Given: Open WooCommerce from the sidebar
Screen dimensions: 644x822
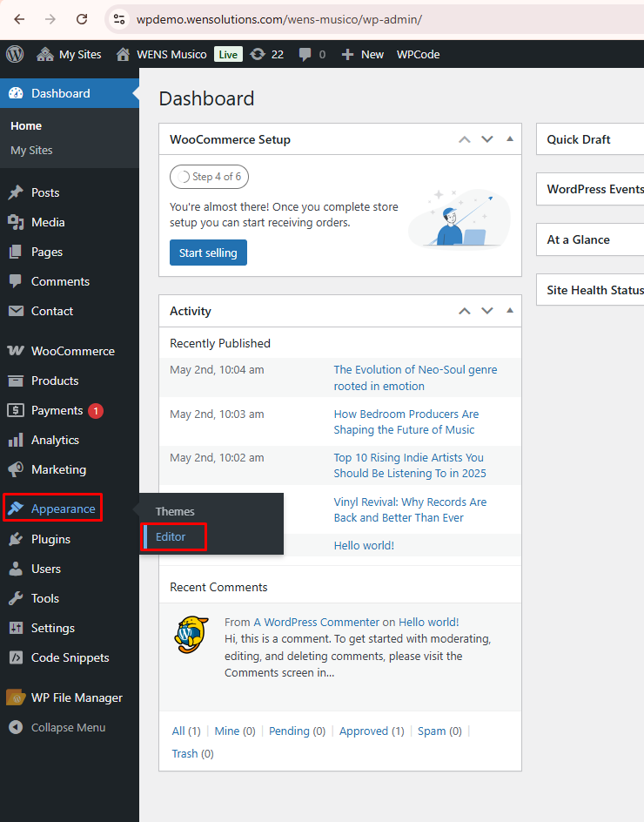Looking at the screenshot, I should tap(70, 351).
